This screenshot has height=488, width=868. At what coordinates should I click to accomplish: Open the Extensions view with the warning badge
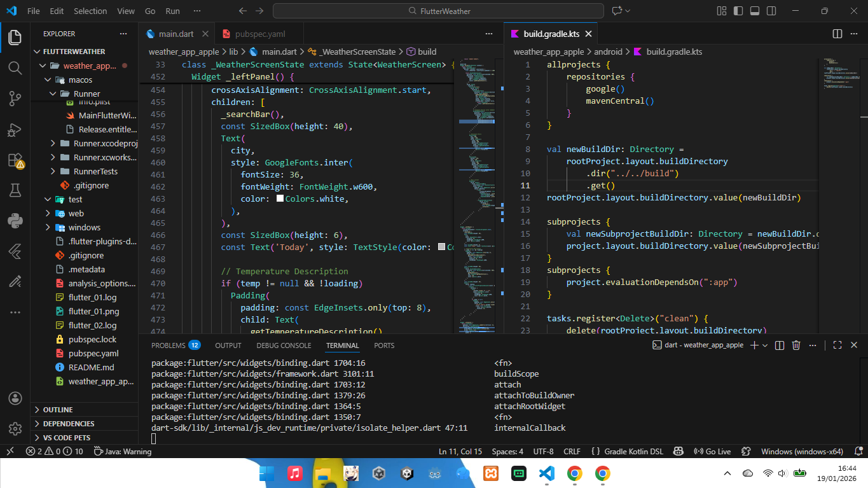(14, 160)
